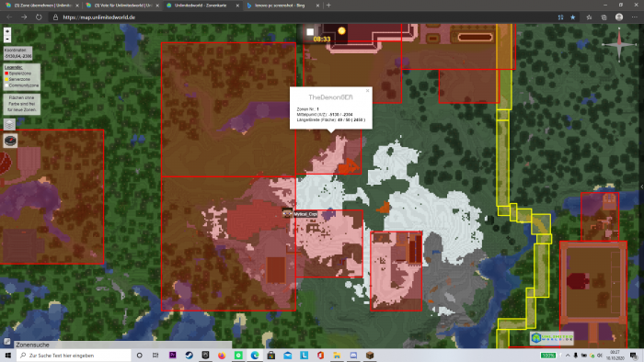Open the notification center icon
This screenshot has height=362, width=644.
click(x=634, y=356)
